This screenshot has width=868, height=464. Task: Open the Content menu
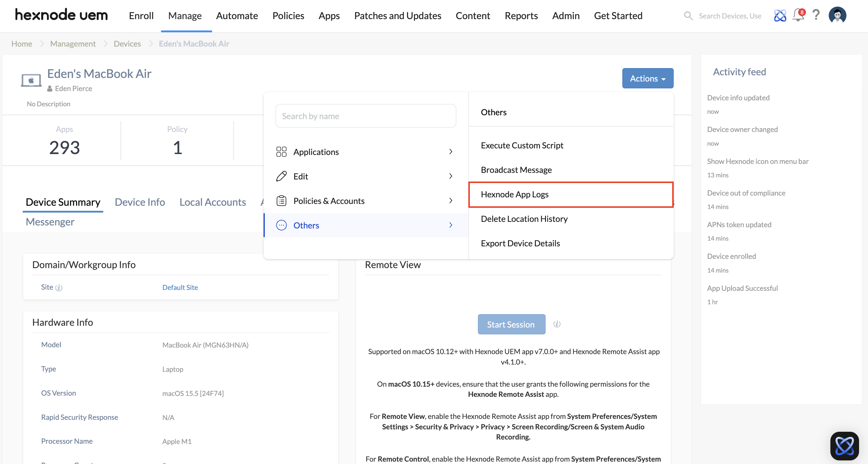(x=473, y=16)
